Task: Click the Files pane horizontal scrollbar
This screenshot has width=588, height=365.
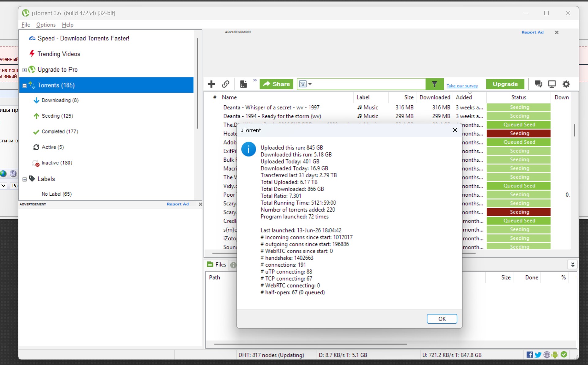Action: tap(311, 344)
